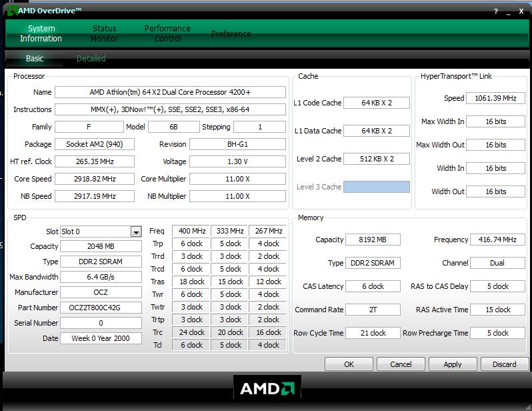The height and width of the screenshot is (411, 532).
Task: Click the blue Level 3 Cache field
Action: coord(377,187)
